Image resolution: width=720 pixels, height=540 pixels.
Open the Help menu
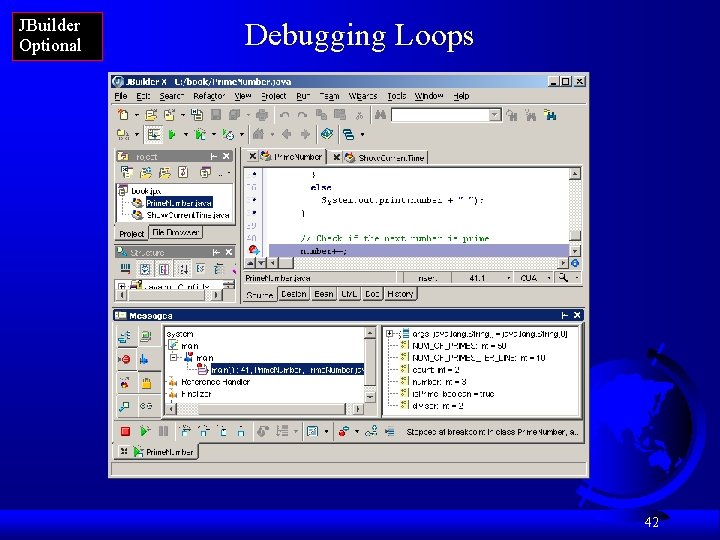(461, 96)
